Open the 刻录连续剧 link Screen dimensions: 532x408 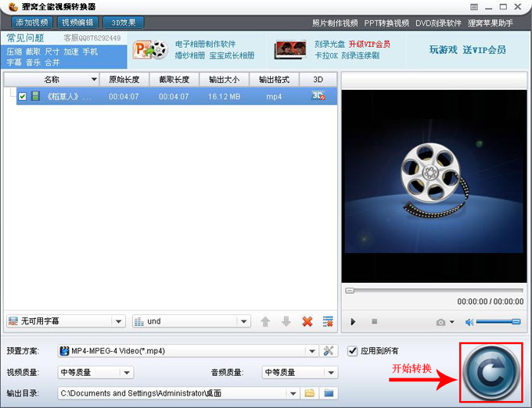click(x=361, y=55)
